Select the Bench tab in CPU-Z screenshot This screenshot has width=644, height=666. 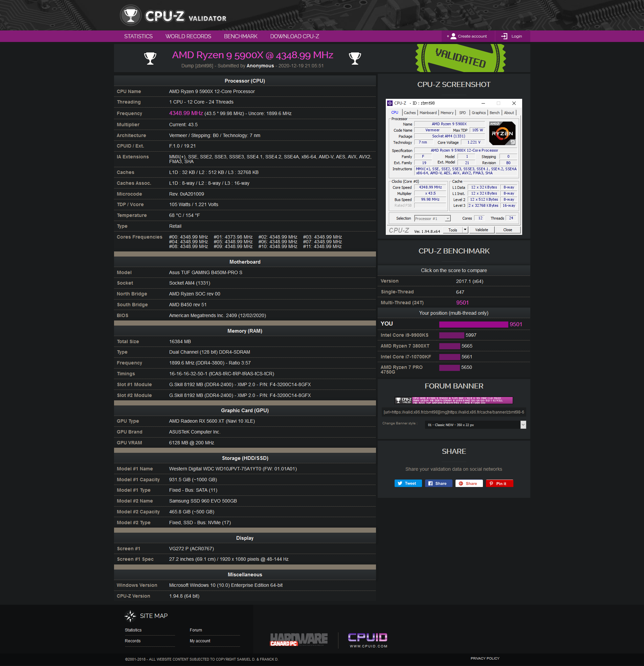click(494, 113)
